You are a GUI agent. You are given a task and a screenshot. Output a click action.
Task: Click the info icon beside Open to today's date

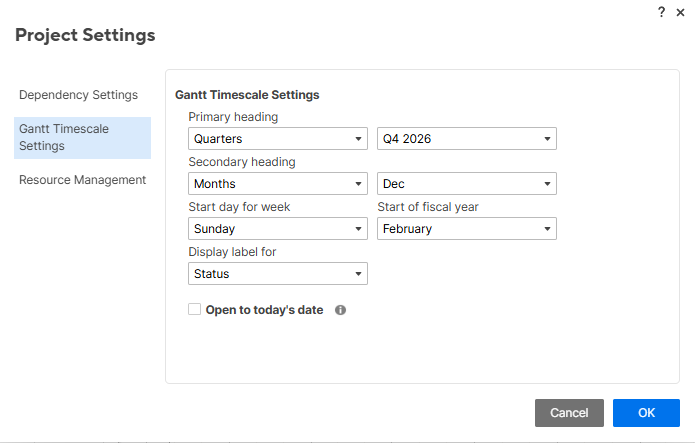pyautogui.click(x=340, y=310)
